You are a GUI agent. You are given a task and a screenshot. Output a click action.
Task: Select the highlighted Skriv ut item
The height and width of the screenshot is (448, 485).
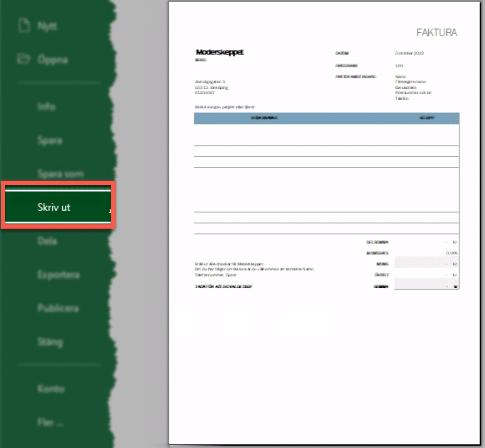pos(54,207)
